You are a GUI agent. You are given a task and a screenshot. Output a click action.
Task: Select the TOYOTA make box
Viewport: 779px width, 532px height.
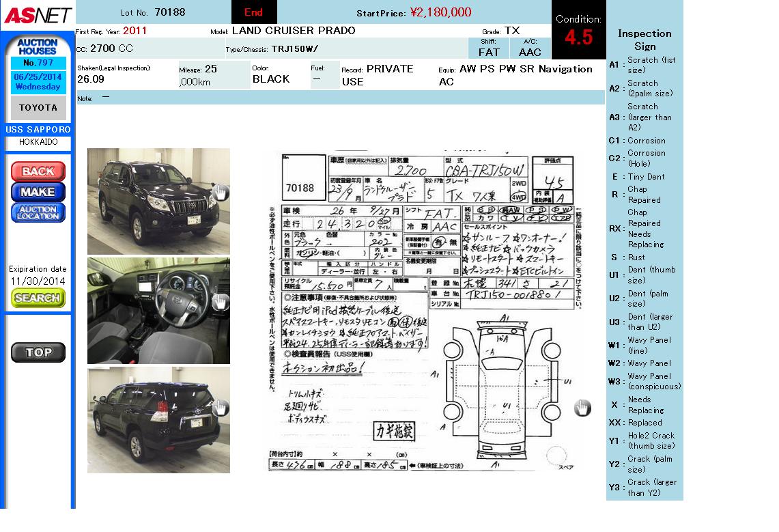38,108
